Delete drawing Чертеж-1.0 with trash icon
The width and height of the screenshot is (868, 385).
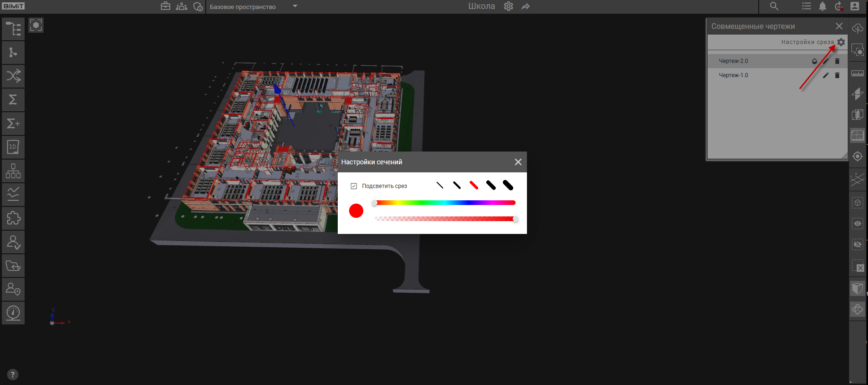[837, 75]
